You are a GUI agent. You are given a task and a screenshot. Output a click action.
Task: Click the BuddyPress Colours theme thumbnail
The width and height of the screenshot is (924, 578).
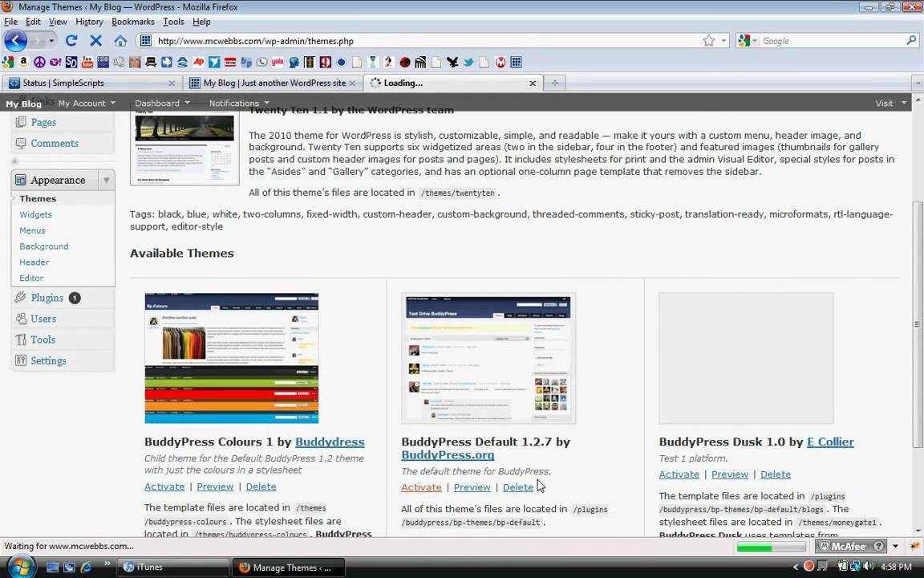pos(232,358)
